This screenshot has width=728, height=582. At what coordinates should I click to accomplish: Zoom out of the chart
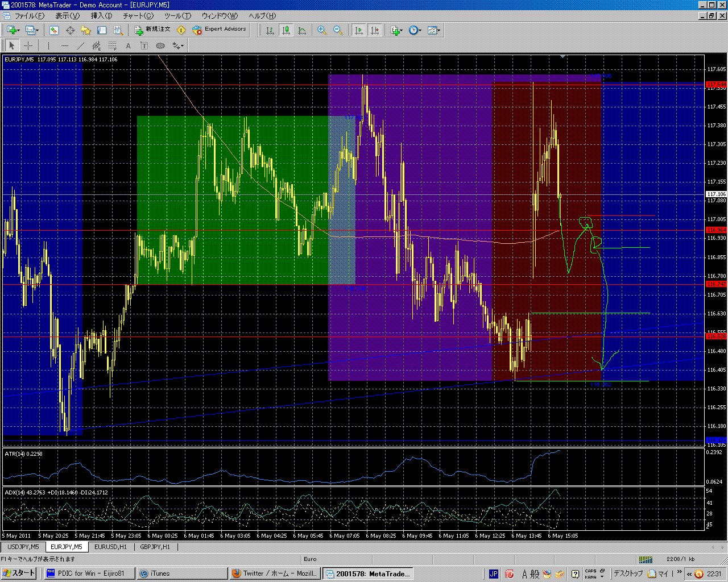click(338, 30)
